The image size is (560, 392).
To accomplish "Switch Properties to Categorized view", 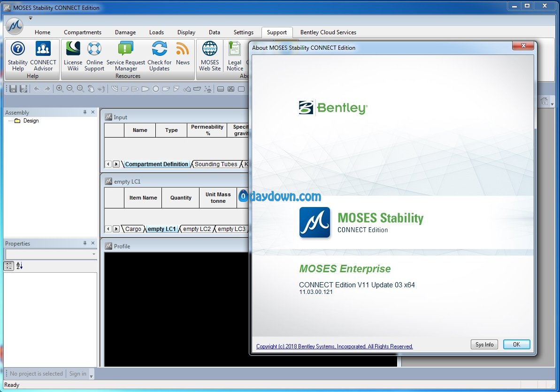I will point(9,266).
